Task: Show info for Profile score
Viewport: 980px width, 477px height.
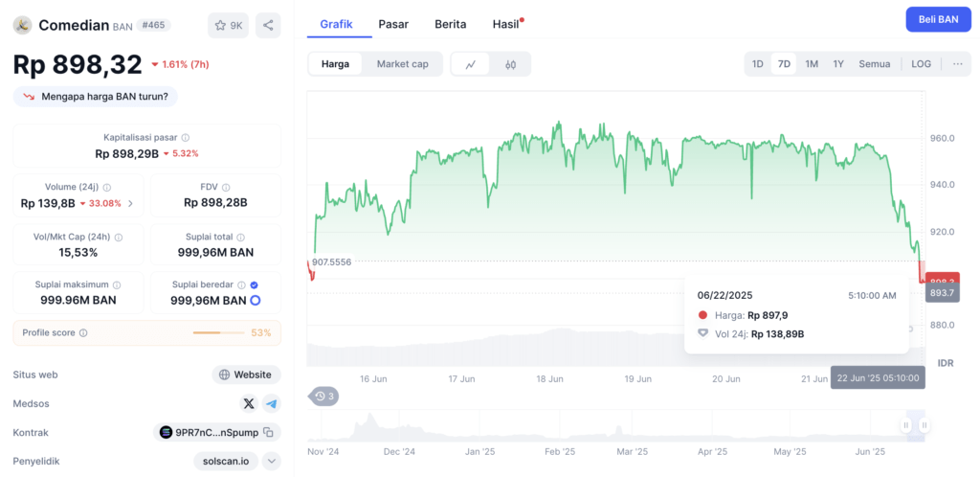Action: point(83,333)
